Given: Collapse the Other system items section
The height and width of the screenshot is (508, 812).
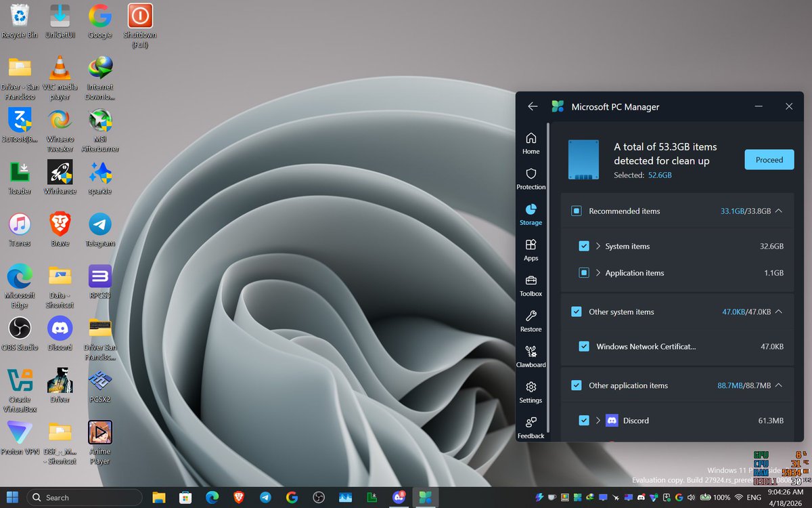Looking at the screenshot, I should point(779,312).
